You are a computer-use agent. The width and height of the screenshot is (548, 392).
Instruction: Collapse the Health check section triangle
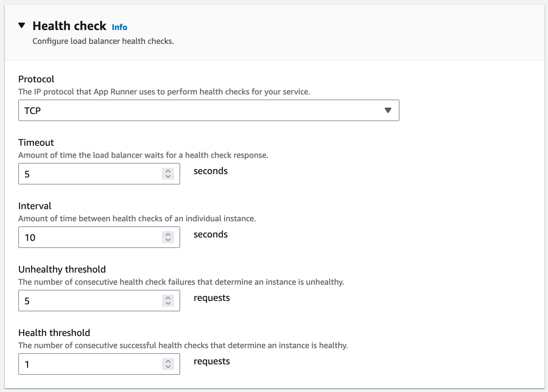tap(22, 25)
